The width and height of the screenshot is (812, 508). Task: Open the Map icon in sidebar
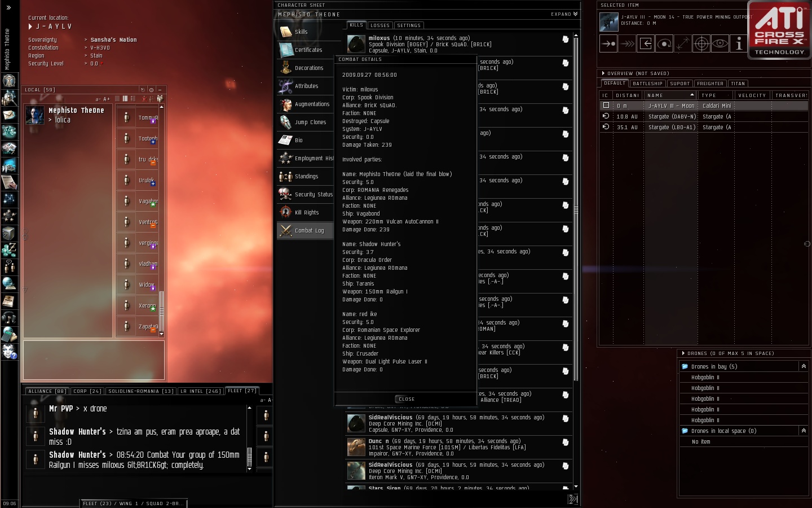(x=9, y=199)
